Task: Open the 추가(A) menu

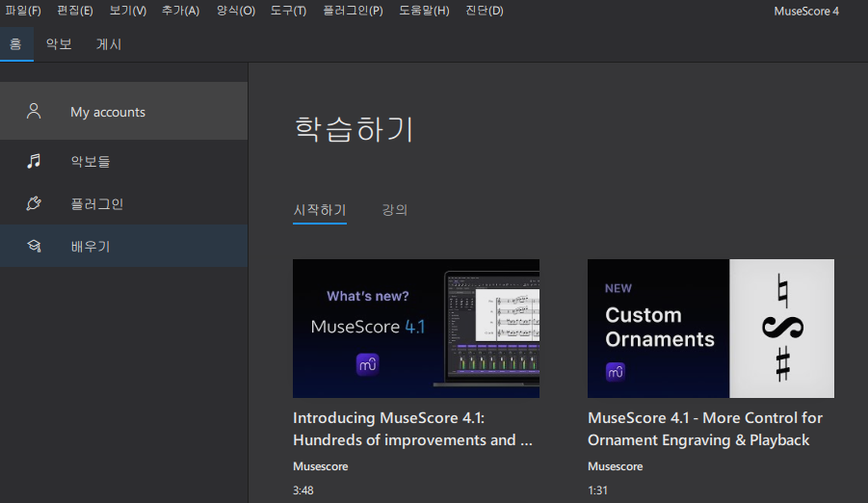Action: click(x=180, y=11)
